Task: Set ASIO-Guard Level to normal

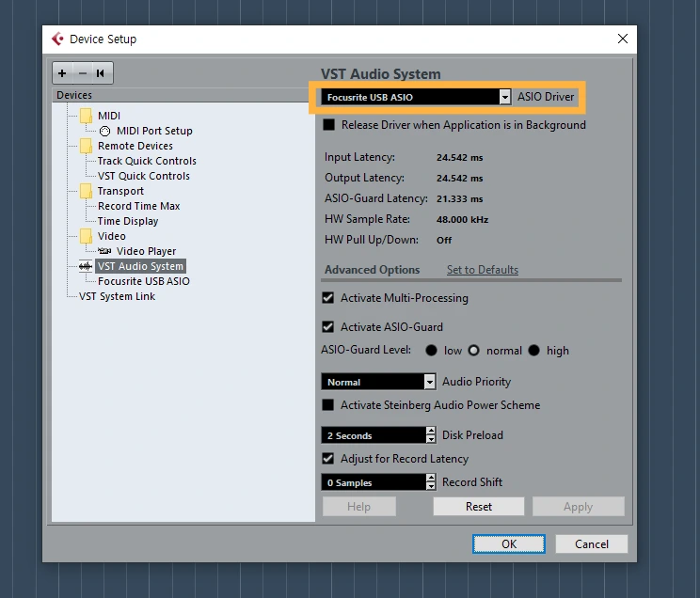Action: coord(473,351)
